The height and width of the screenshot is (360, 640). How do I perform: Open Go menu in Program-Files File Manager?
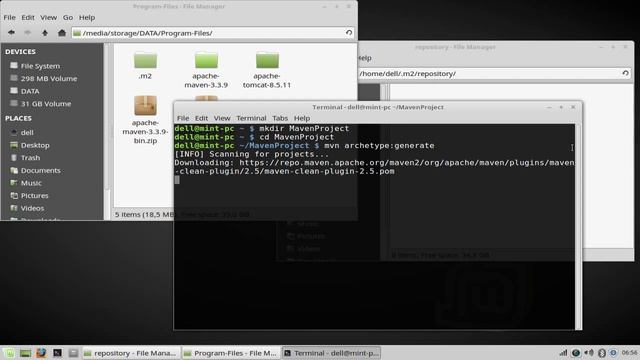68,17
